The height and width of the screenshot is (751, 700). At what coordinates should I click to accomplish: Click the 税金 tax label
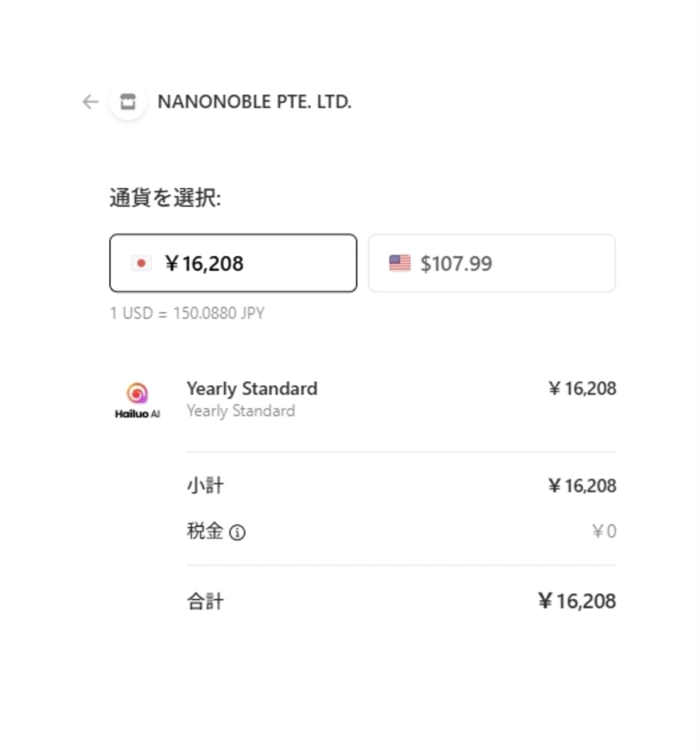[x=205, y=532]
